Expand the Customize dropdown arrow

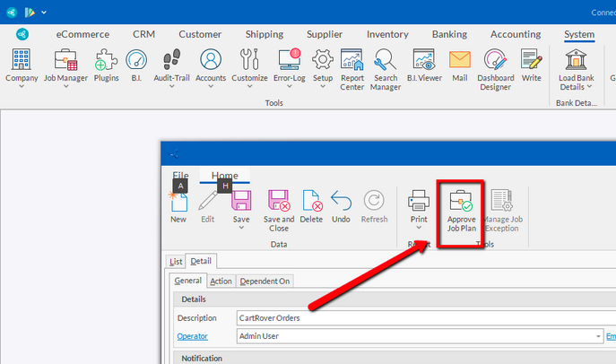pos(249,86)
